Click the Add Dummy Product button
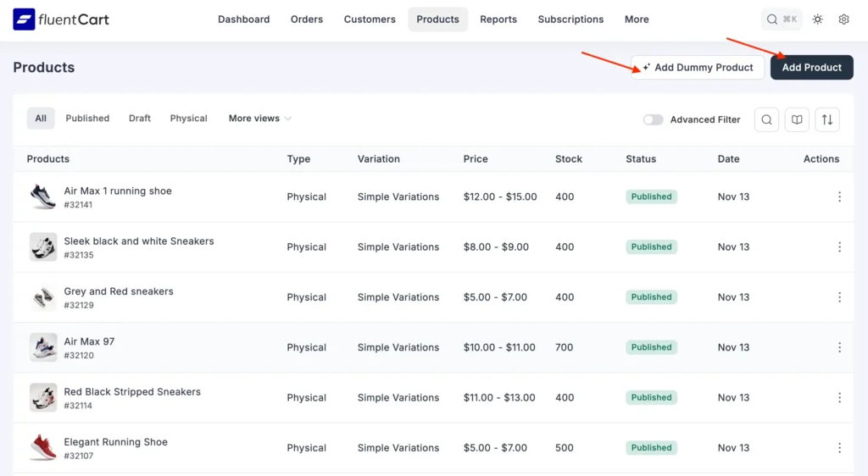This screenshot has height=476, width=868. coord(697,68)
